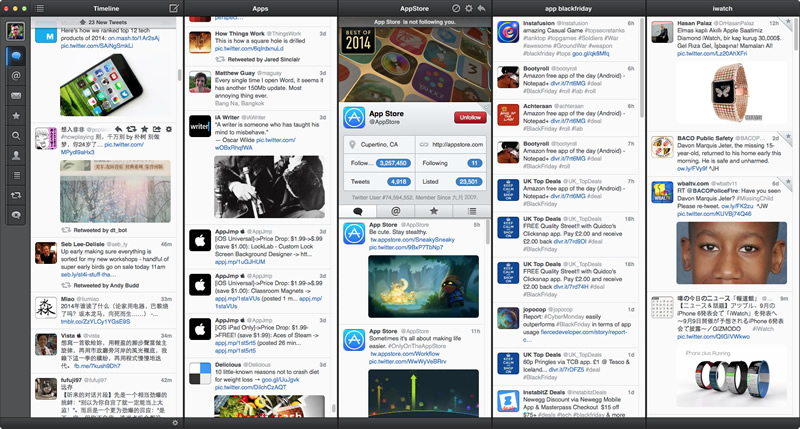
Task: Click 'Retweeted by Jared Sinclair' label
Action: [264, 60]
